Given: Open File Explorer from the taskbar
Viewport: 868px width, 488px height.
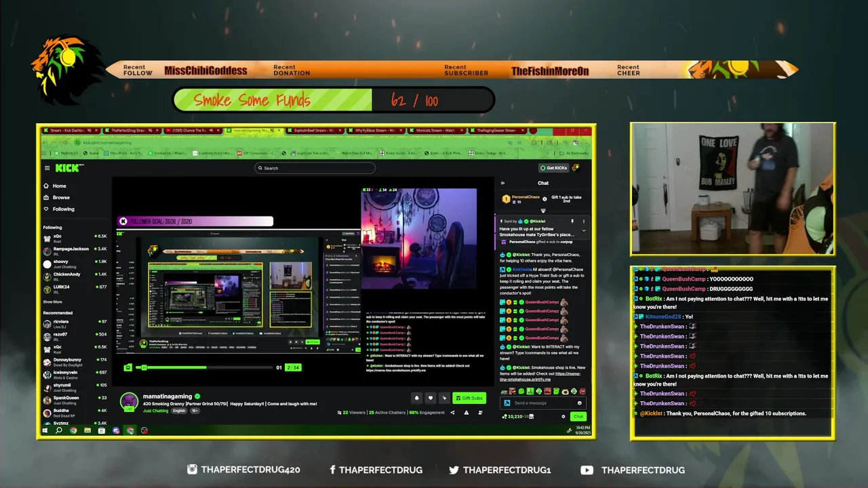Looking at the screenshot, I should (x=87, y=430).
